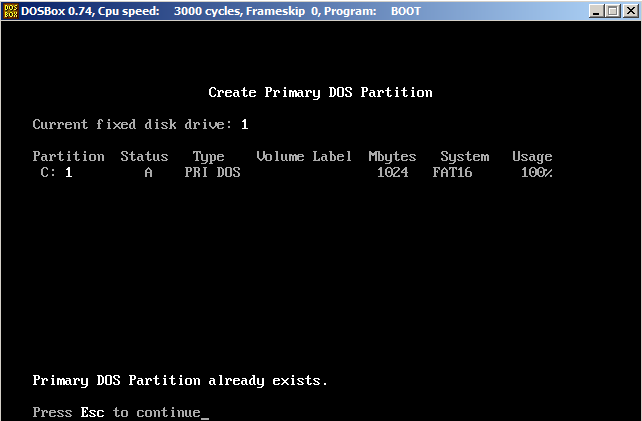Click the 'FAT16' system value
Screen dimensions: 642x421
tap(452, 172)
